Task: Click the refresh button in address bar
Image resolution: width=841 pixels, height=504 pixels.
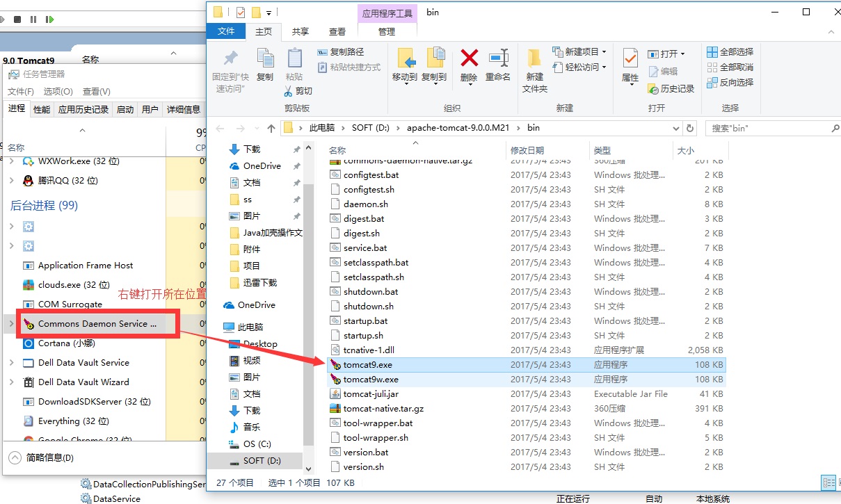Action: coord(690,129)
